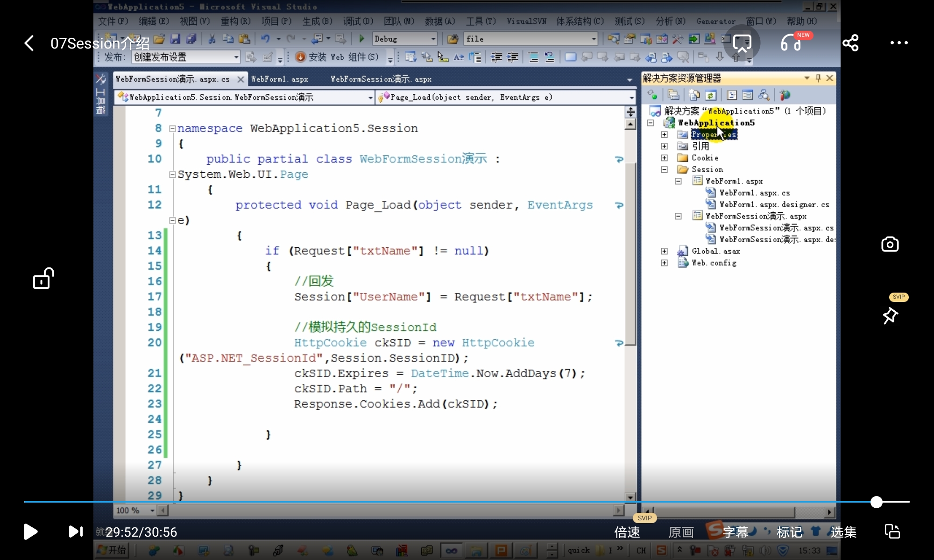Click the orange install Web components icon

click(x=300, y=57)
